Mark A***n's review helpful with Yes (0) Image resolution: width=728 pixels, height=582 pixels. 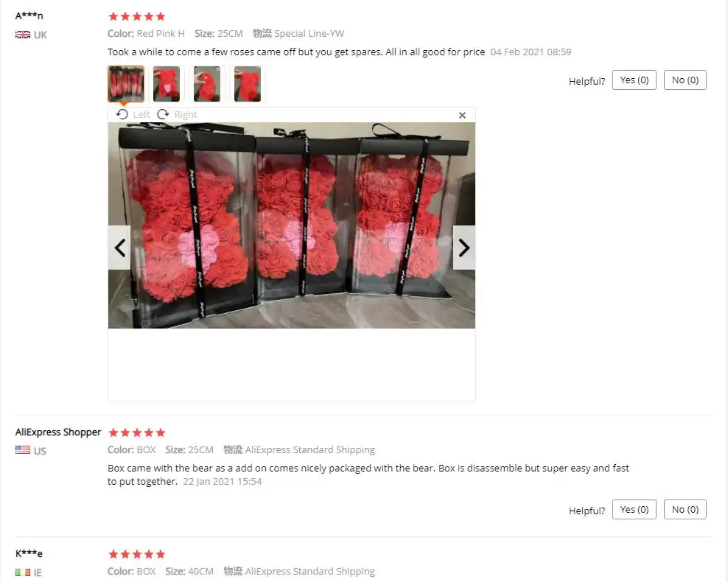[x=634, y=80]
